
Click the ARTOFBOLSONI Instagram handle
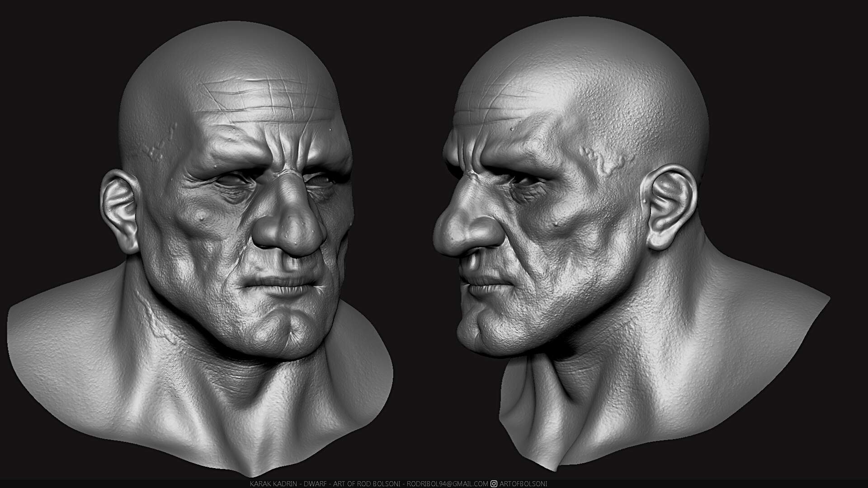pyautogui.click(x=523, y=483)
